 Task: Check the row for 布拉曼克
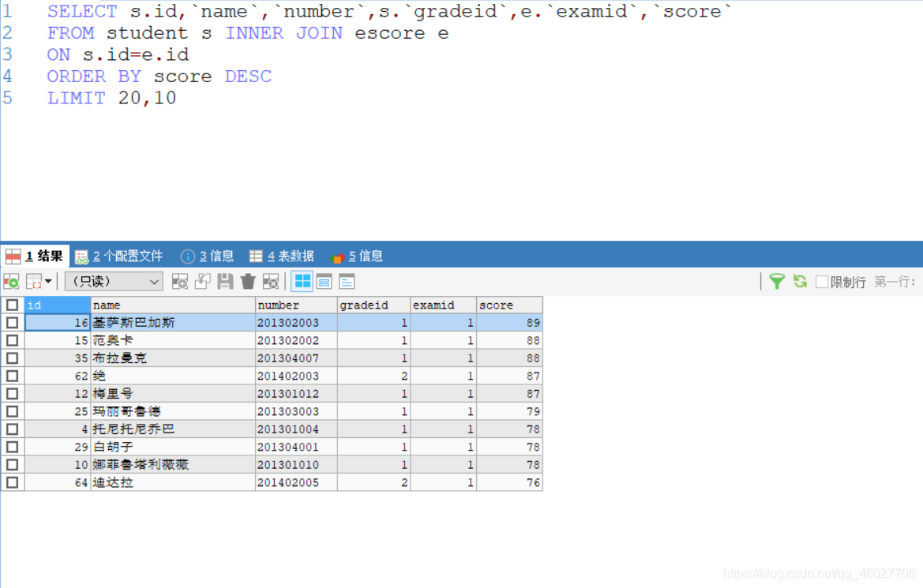13,358
